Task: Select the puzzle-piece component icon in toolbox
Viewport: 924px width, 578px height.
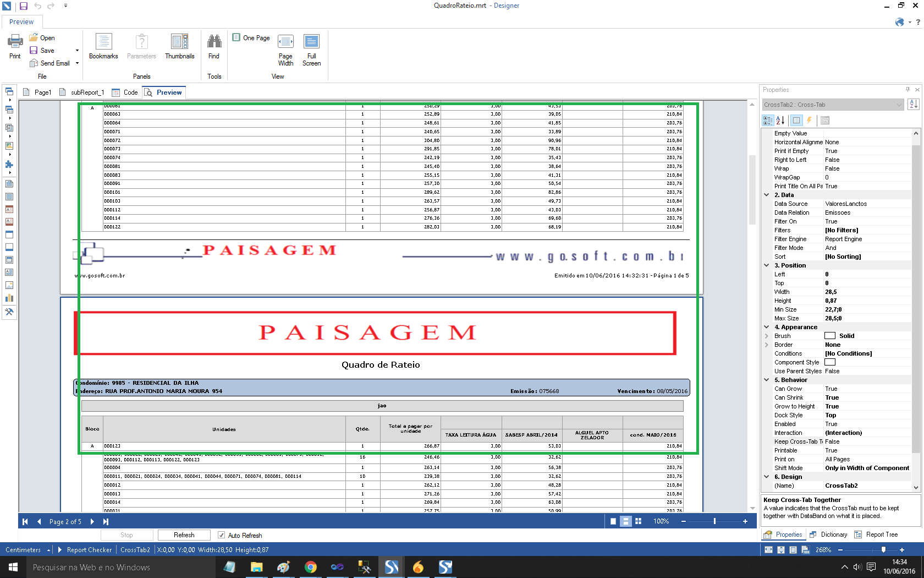Action: pos(9,164)
